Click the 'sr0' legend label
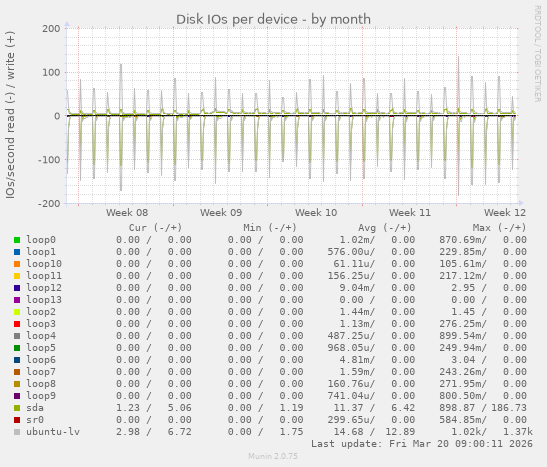The width and height of the screenshot is (547, 467). (x=35, y=420)
